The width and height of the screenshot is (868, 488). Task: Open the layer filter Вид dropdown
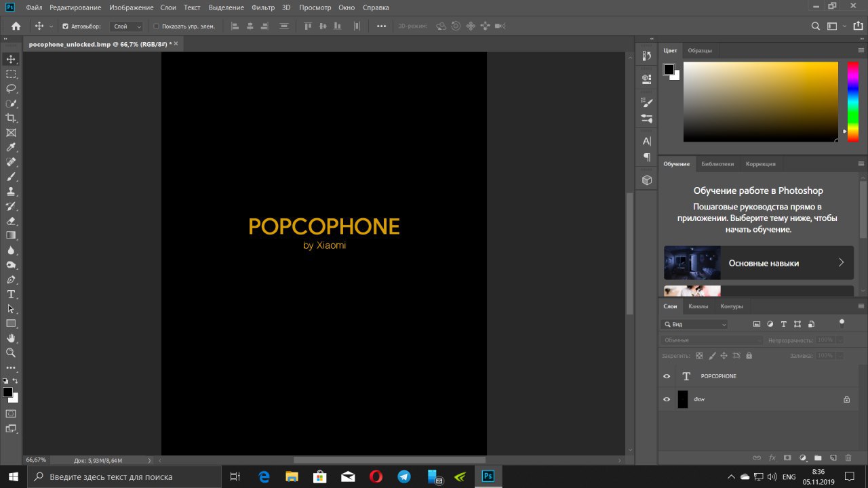pos(695,325)
